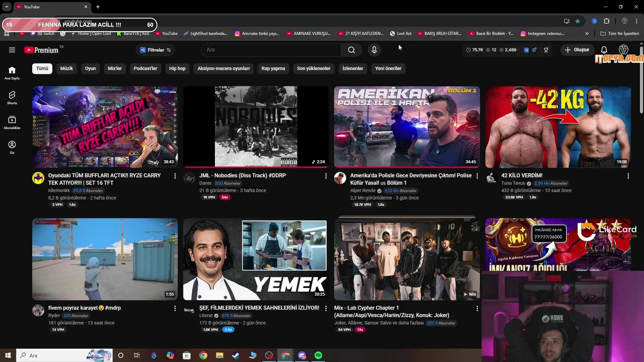The image size is (644, 362).
Task: Select the Son yüklenenler chip
Action: tap(313, 68)
